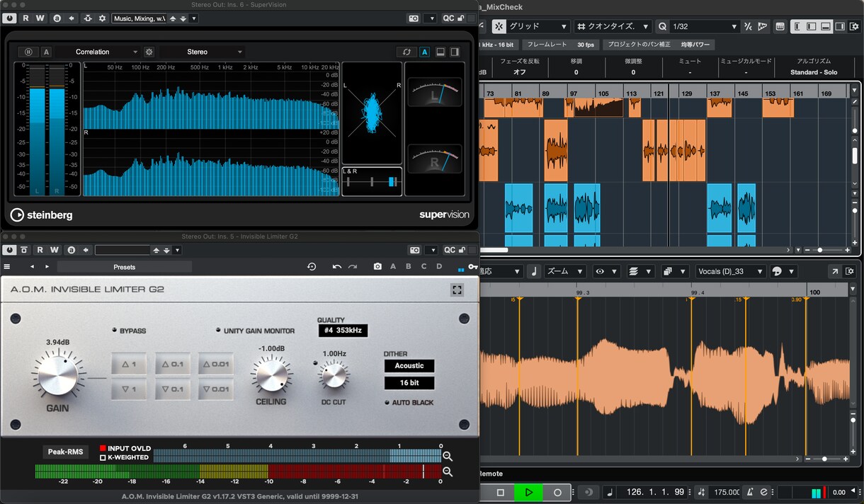This screenshot has width=864, height=504.
Task: Go to previous preset in Invisible Limiter
Action: [32, 267]
